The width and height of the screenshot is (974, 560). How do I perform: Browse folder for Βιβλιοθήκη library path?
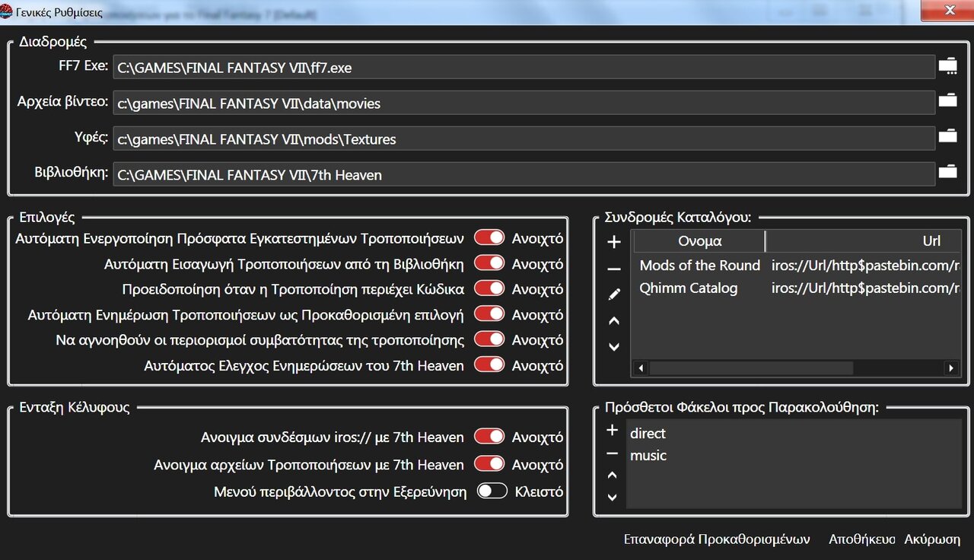tap(947, 172)
